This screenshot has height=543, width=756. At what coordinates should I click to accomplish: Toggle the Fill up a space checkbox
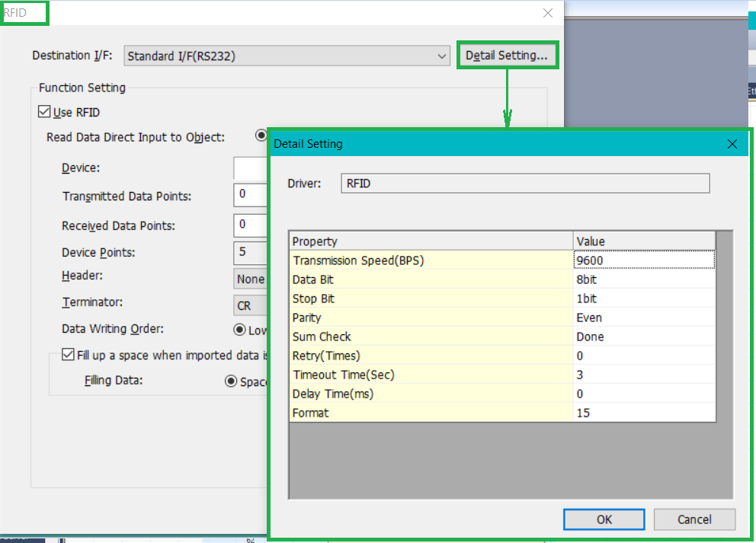[68, 355]
